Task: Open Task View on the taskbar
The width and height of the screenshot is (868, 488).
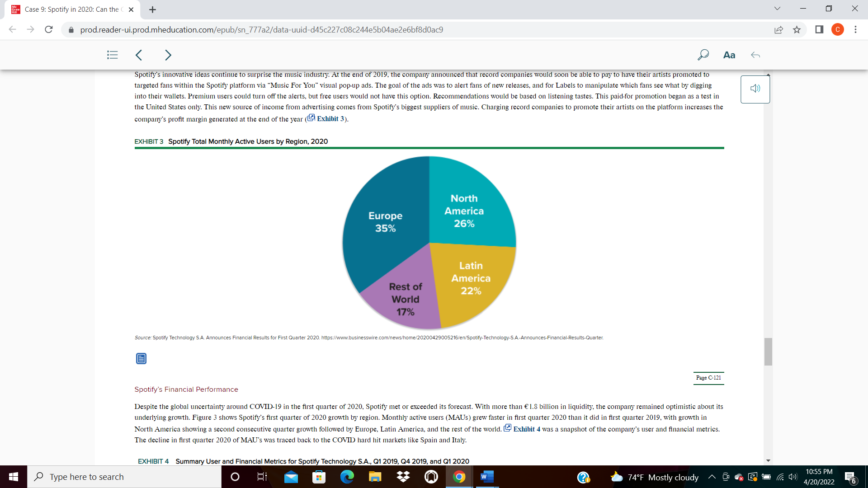Action: [x=262, y=477]
